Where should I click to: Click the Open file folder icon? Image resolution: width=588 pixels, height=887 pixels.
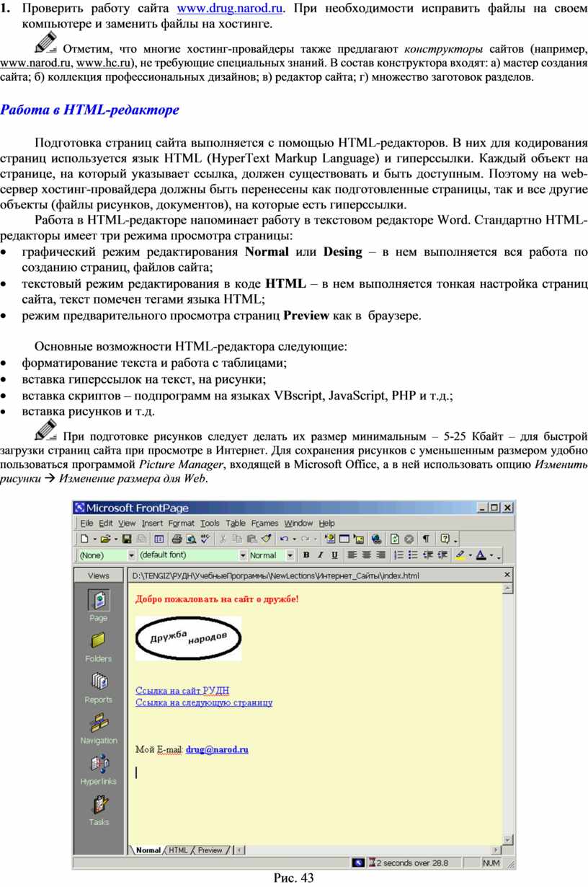coord(105,539)
